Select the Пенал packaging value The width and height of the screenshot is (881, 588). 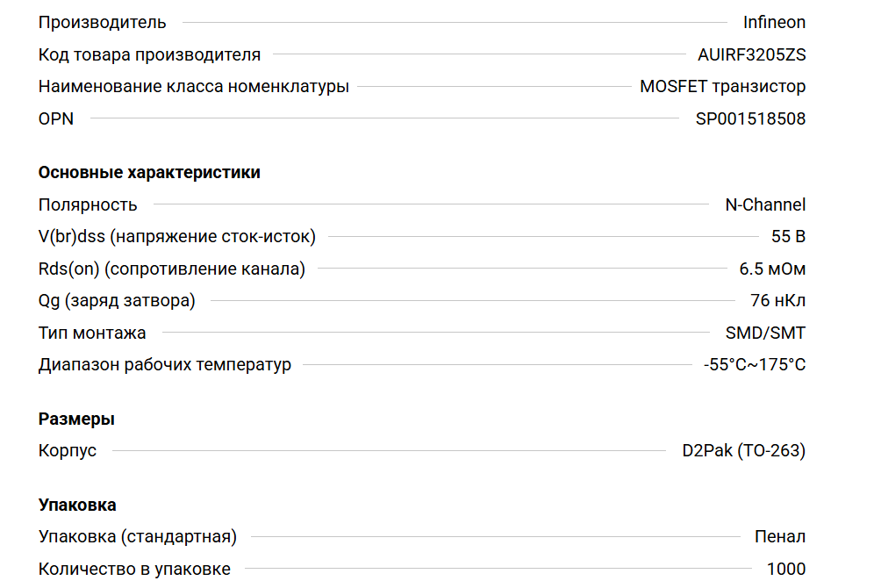[x=779, y=537]
